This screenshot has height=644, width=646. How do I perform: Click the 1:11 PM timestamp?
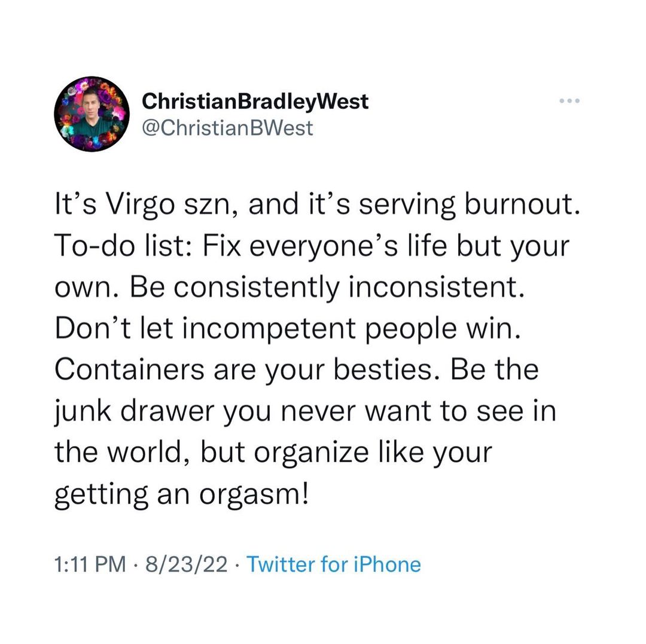[x=90, y=564]
